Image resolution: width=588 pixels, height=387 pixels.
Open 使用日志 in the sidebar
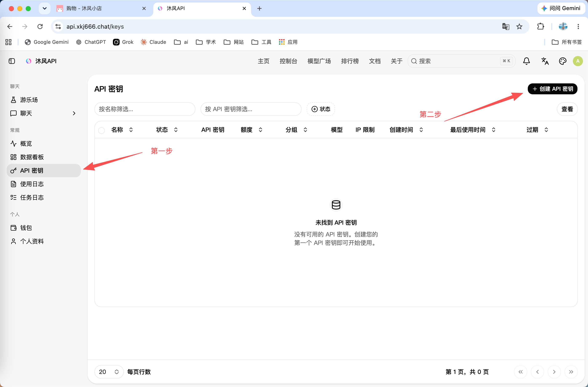coord(44,184)
